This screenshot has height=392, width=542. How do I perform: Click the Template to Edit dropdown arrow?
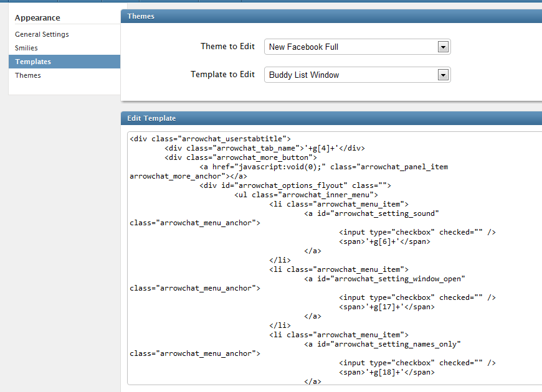pyautogui.click(x=443, y=75)
